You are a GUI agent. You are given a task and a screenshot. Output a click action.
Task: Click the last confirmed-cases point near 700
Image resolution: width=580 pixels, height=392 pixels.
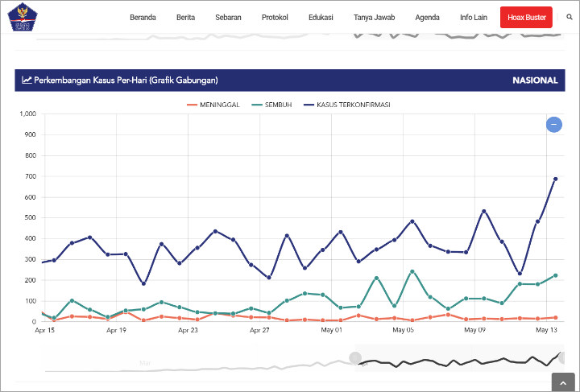pos(555,179)
